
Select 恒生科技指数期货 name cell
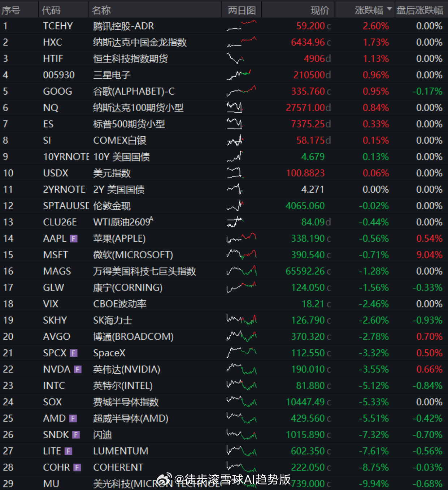tap(130, 59)
